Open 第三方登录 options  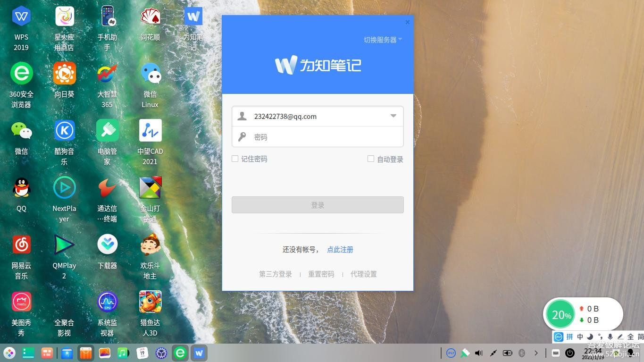(x=276, y=274)
